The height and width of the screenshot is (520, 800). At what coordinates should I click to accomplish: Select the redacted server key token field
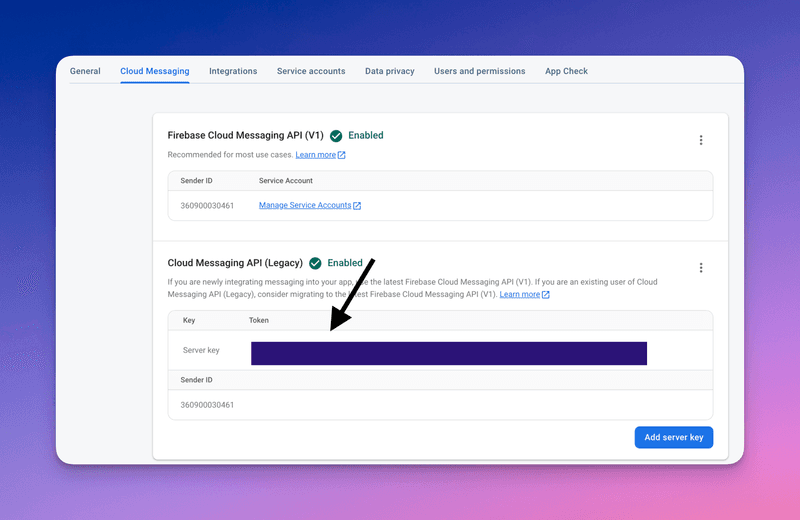(x=449, y=353)
